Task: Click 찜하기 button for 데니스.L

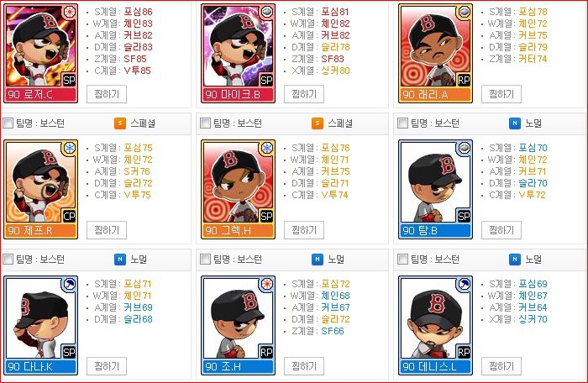Action: (x=501, y=366)
